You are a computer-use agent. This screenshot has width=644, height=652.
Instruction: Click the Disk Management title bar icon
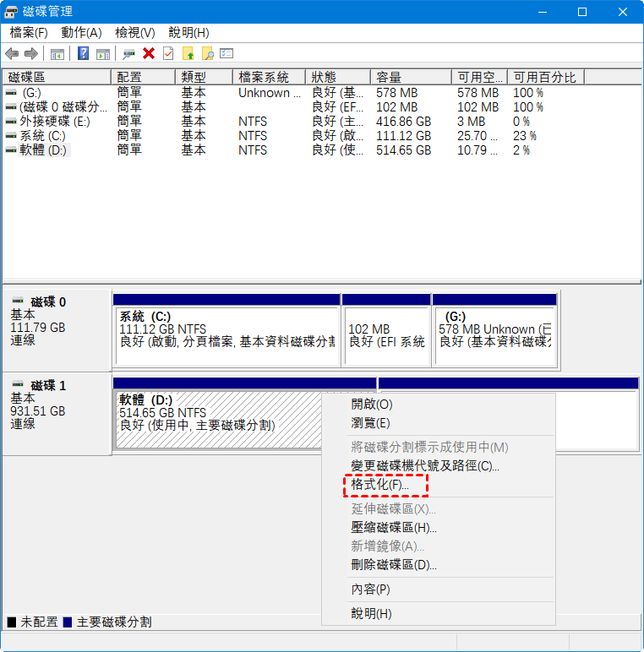tap(11, 12)
